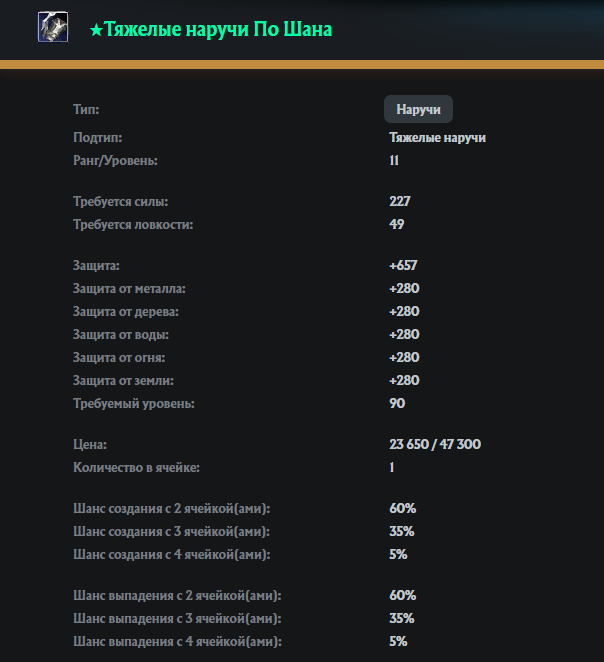Click «Шанс создания с 3 ячейкой(ами):» label
604x662 pixels.
tap(171, 531)
